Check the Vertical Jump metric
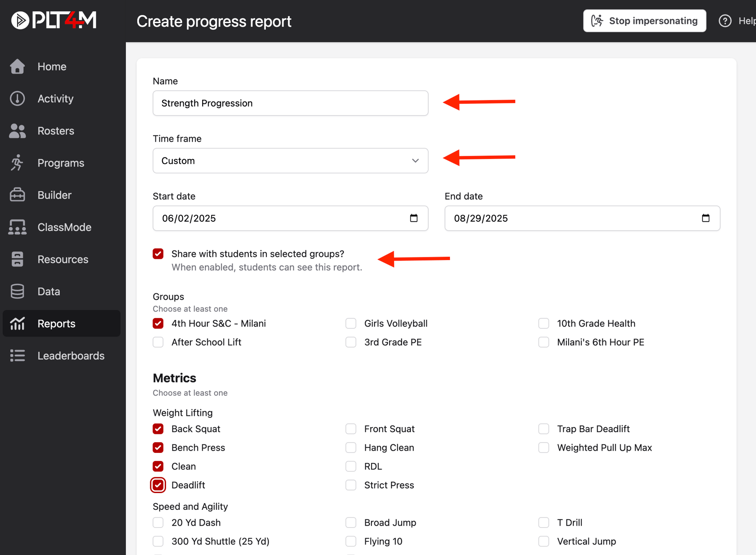 pyautogui.click(x=543, y=541)
